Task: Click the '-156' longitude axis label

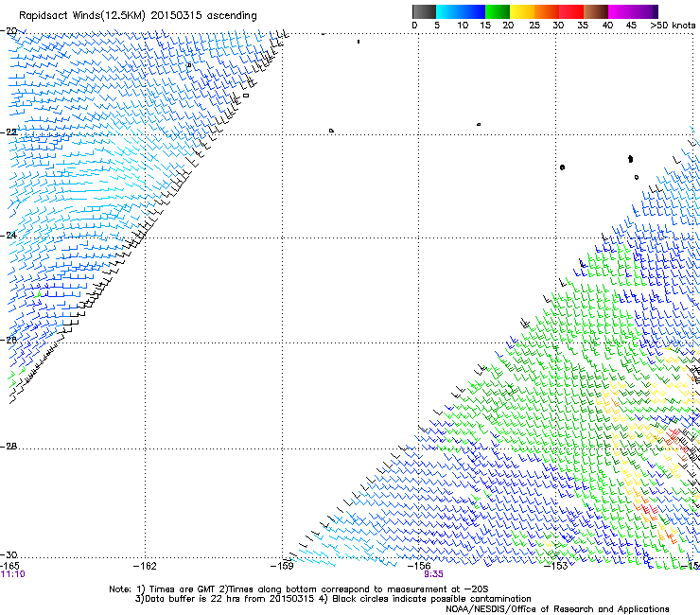Action: (419, 566)
